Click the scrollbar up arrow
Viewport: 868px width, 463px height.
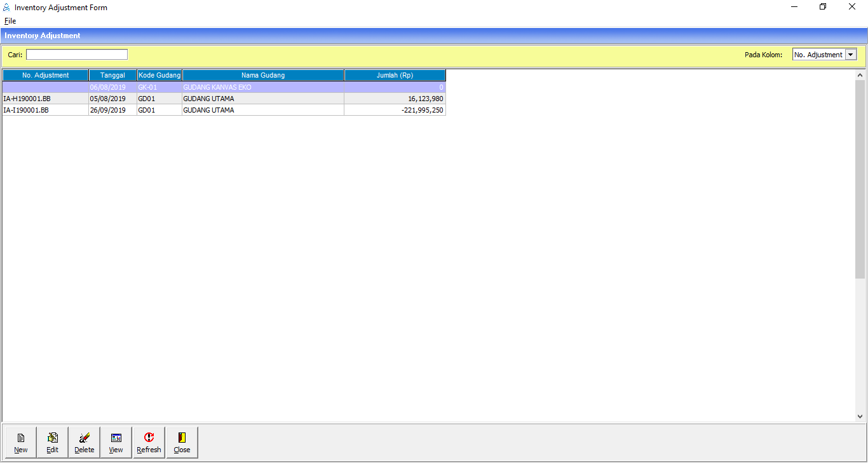tap(860, 75)
